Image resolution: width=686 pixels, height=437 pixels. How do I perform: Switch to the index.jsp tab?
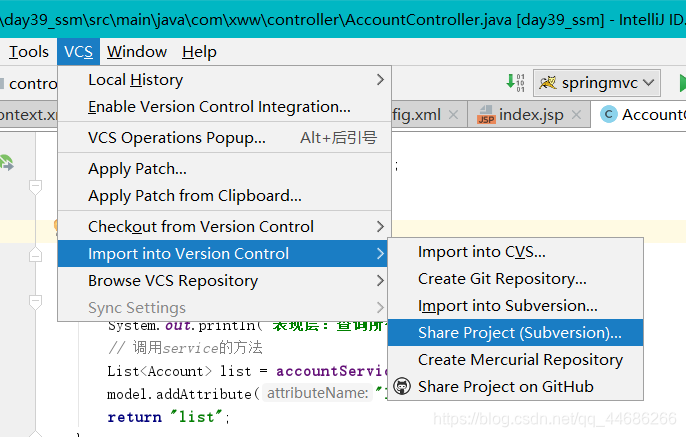[x=531, y=115]
